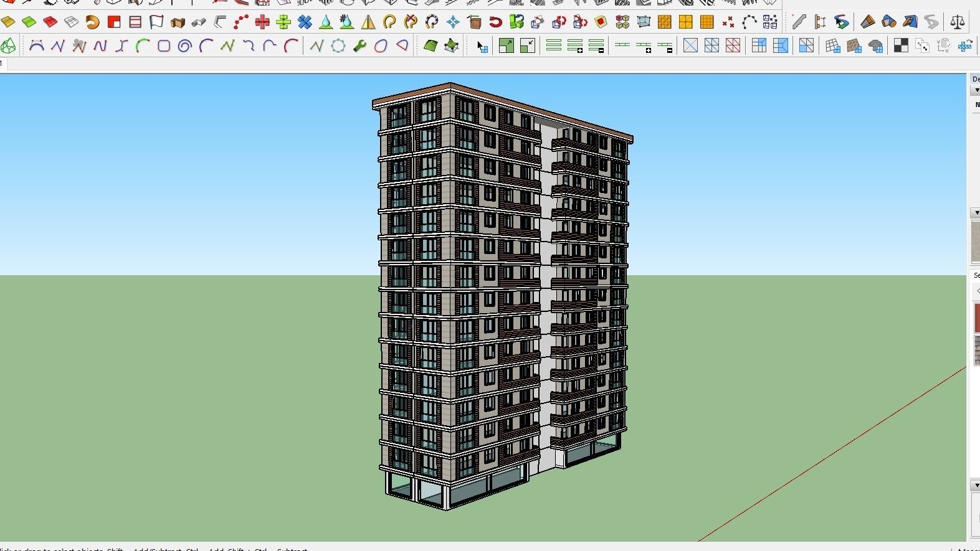Click the circle with dotted control points icon
This screenshot has height=551, width=980.
pyautogui.click(x=338, y=45)
